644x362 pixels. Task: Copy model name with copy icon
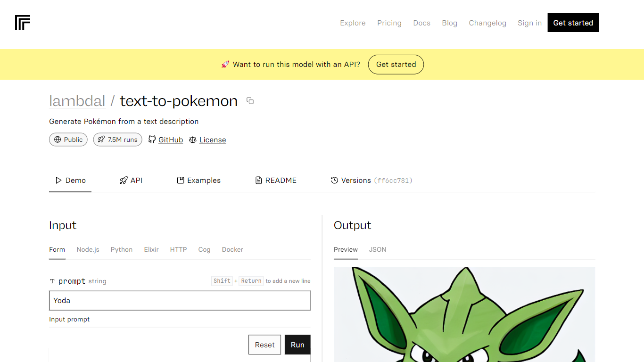coord(250,101)
